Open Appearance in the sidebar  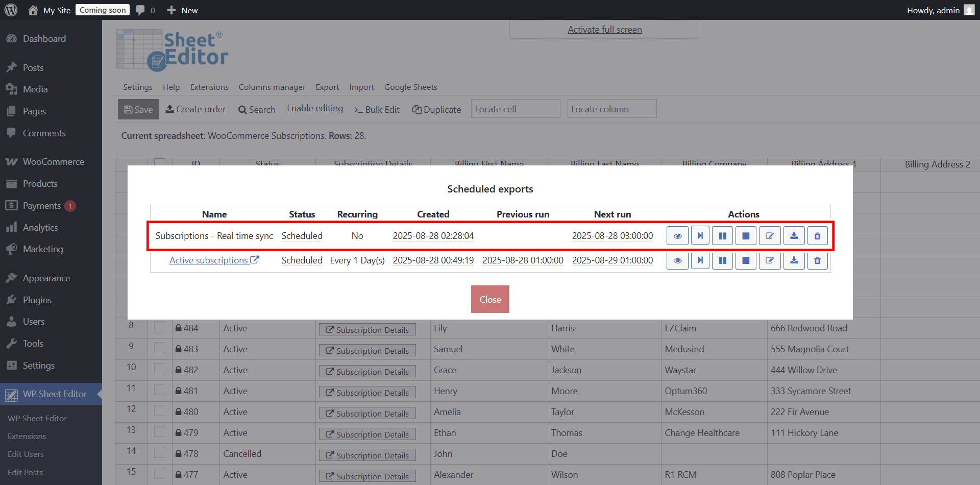pos(51,278)
